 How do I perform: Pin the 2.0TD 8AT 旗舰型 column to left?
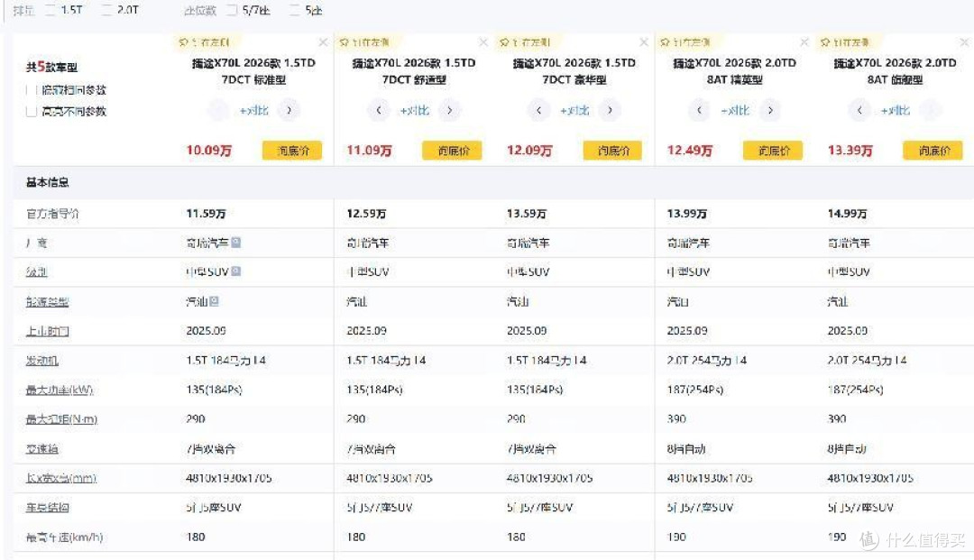[845, 42]
